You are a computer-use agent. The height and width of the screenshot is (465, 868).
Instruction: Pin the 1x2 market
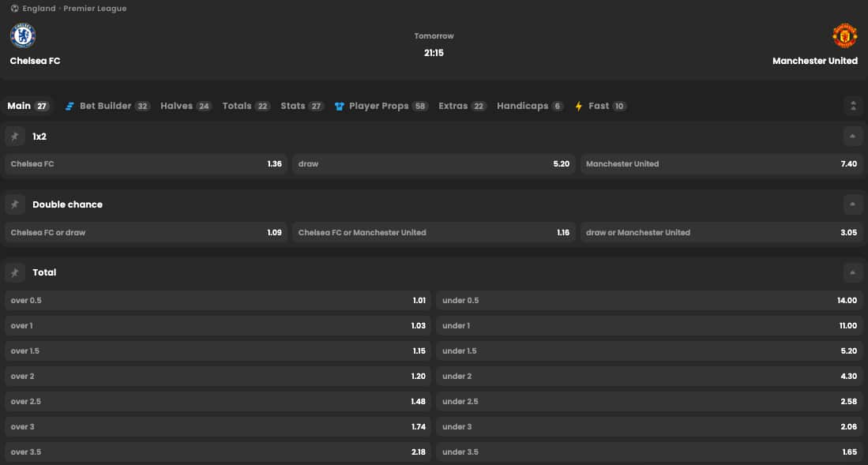[15, 136]
